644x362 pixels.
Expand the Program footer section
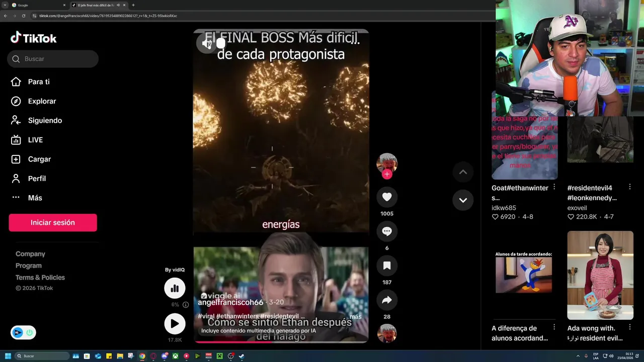(29, 265)
